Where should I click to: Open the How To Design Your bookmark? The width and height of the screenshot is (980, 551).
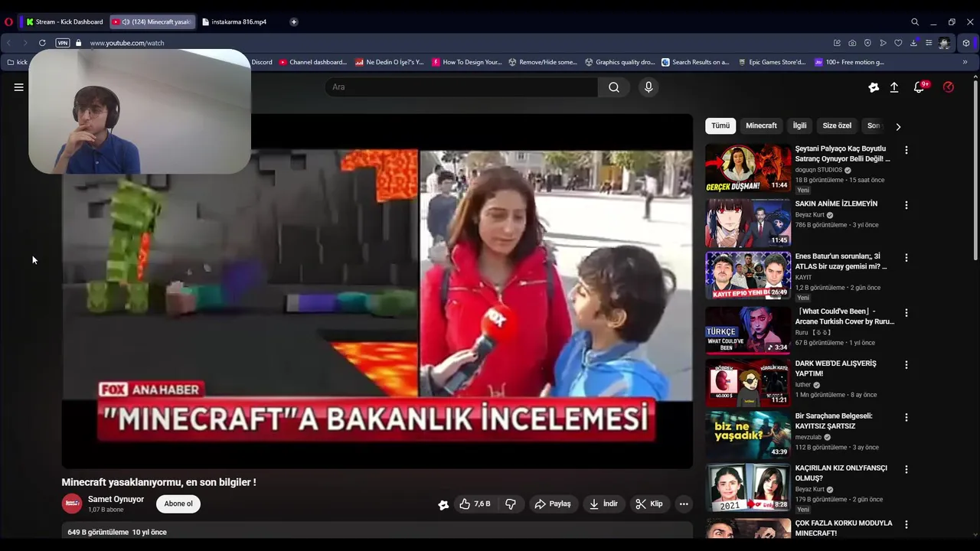[x=467, y=62]
